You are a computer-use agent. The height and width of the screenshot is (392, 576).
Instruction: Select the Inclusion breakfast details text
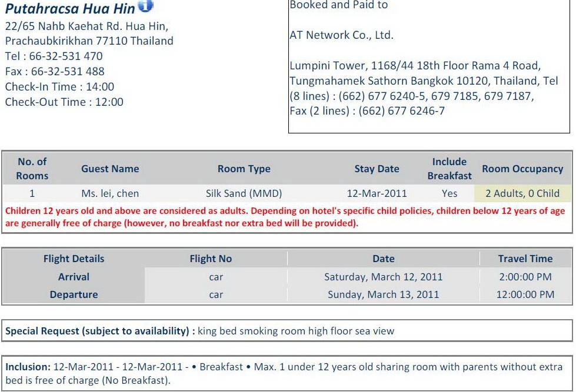[284, 373]
